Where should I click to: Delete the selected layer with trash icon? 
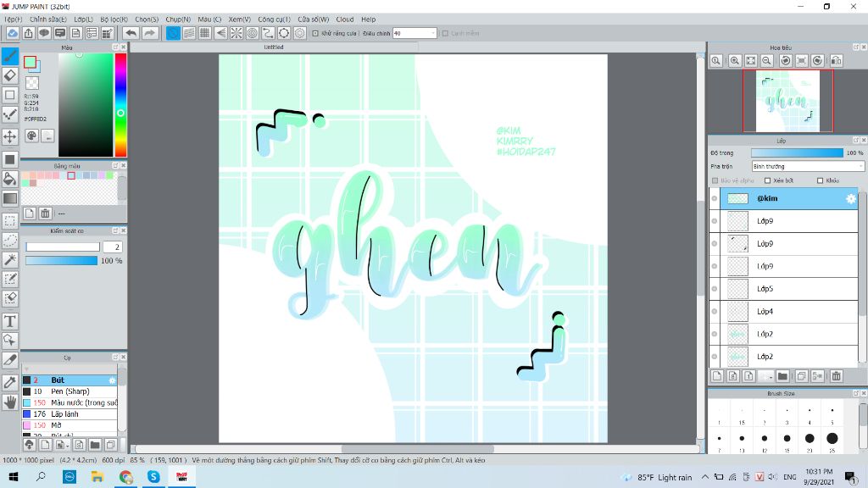tap(837, 376)
